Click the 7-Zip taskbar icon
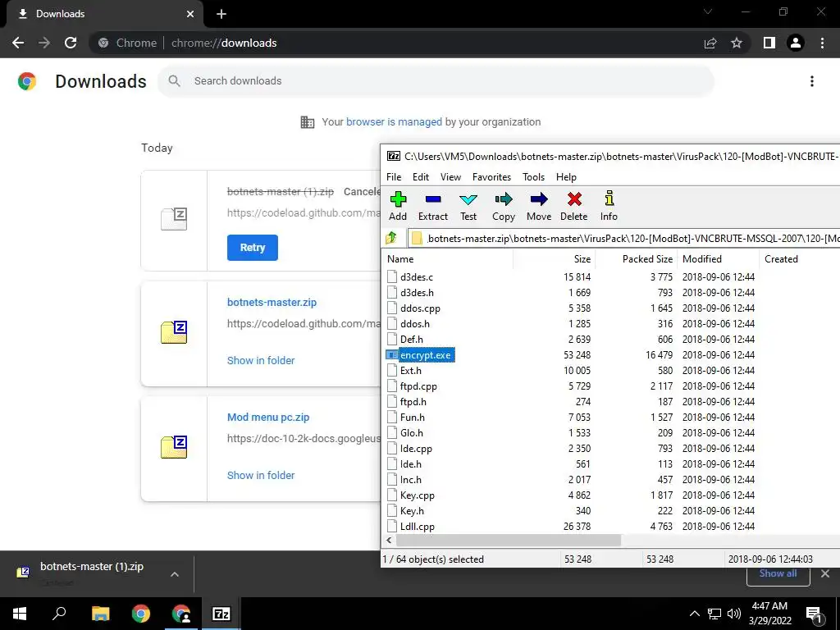This screenshot has width=840, height=630. (221, 614)
